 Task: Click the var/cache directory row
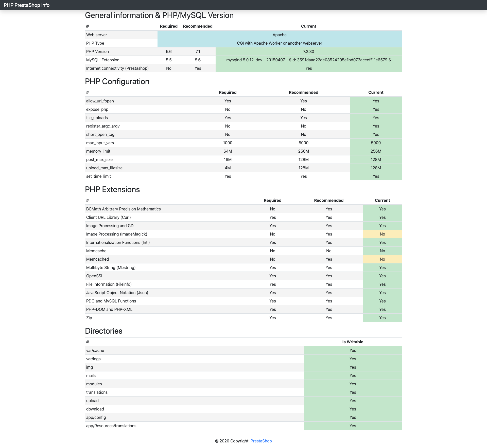95,350
